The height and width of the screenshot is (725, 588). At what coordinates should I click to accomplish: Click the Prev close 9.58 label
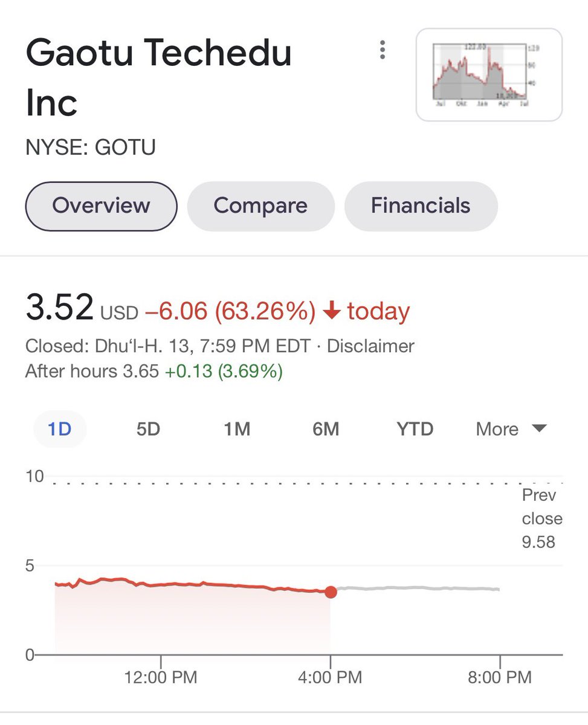[x=542, y=518]
